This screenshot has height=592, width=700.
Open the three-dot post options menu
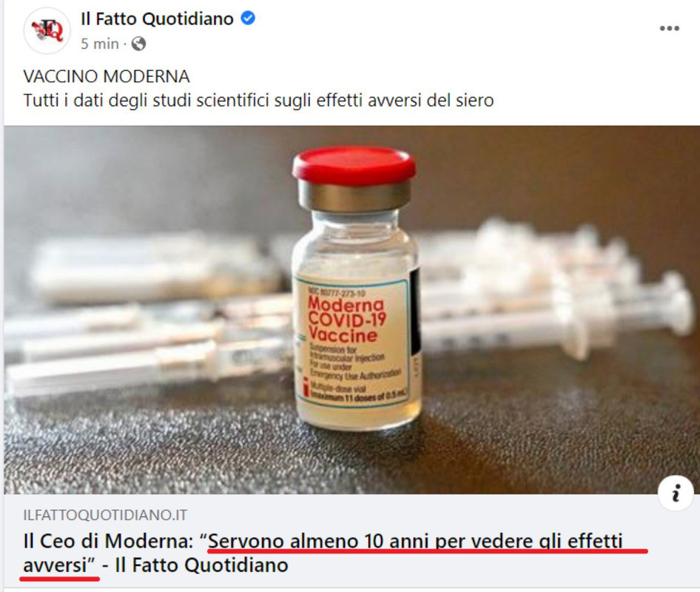669,28
